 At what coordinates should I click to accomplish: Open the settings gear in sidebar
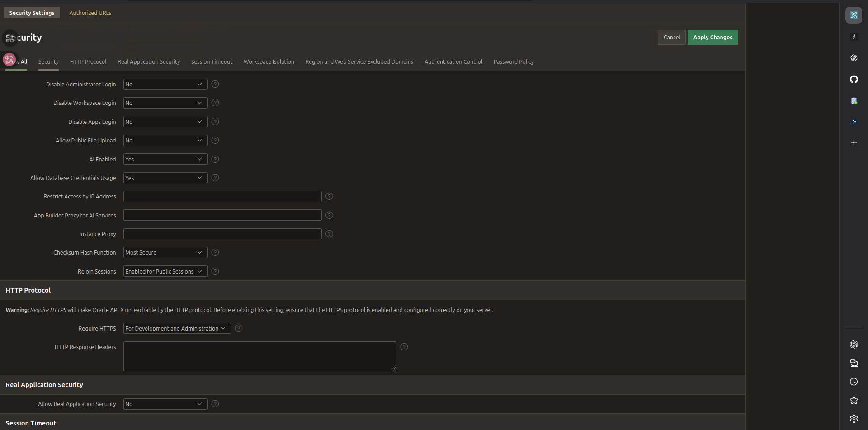point(854,419)
